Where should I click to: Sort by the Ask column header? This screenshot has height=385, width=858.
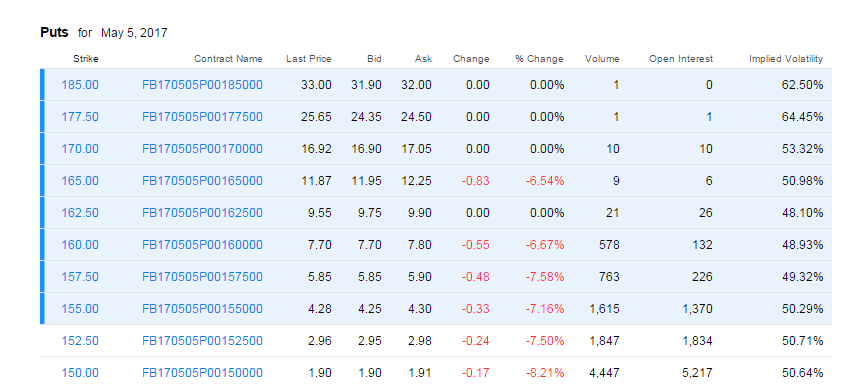424,59
